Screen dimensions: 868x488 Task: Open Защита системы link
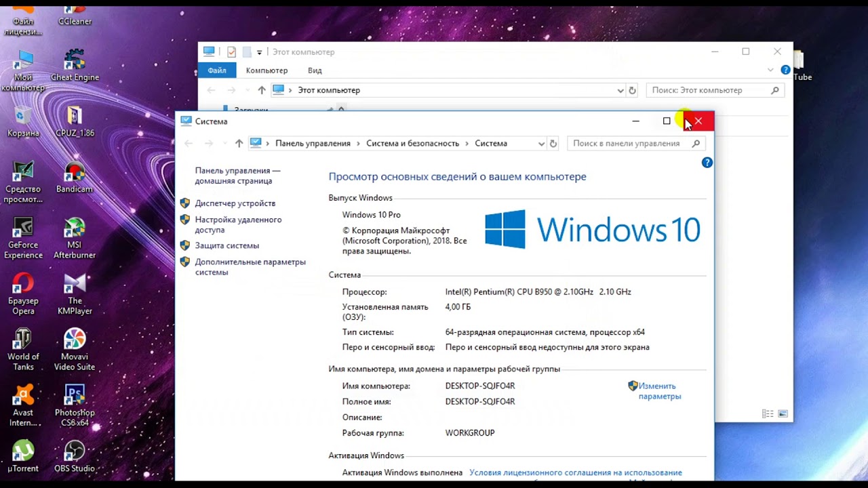point(227,245)
